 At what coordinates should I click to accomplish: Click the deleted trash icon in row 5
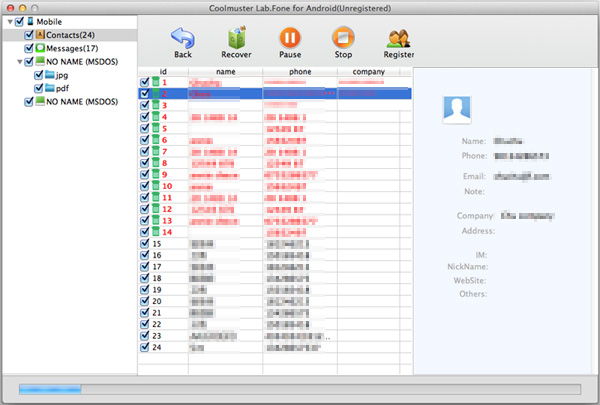click(156, 128)
